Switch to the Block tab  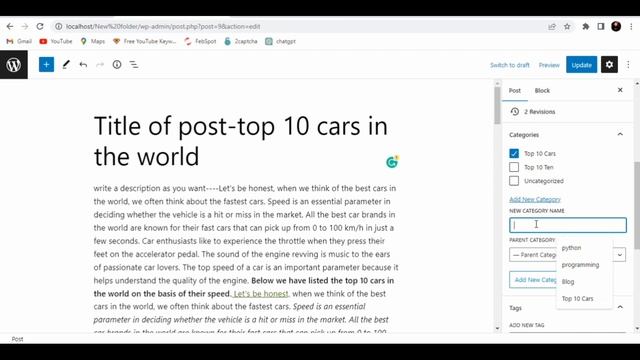pos(542,91)
